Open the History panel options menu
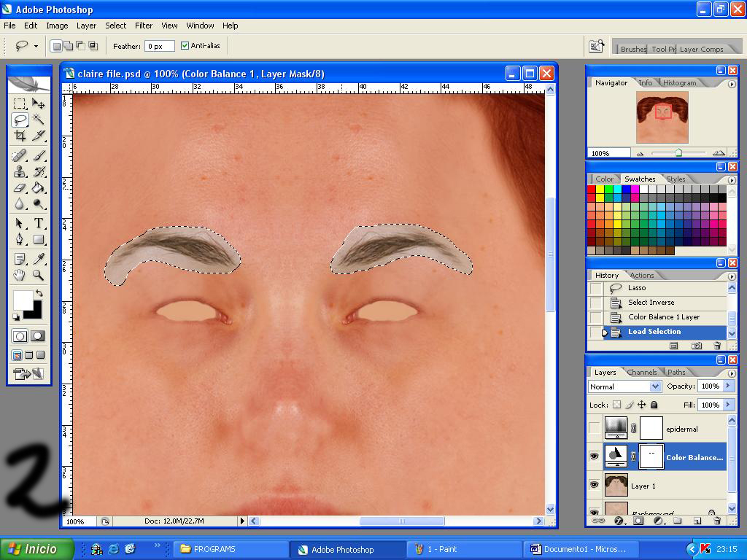747x560 pixels. click(x=732, y=276)
